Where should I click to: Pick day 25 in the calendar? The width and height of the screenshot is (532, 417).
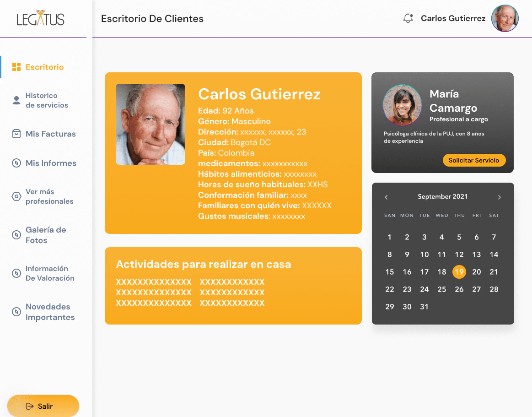pos(441,289)
